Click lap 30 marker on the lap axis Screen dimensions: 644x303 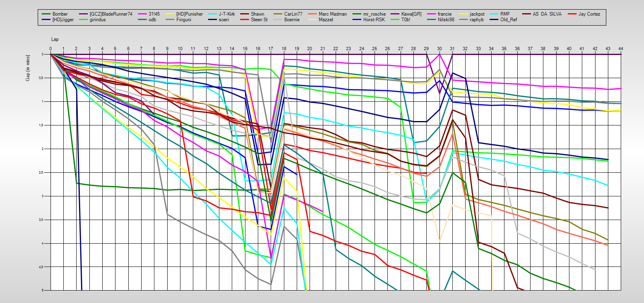tap(439, 49)
